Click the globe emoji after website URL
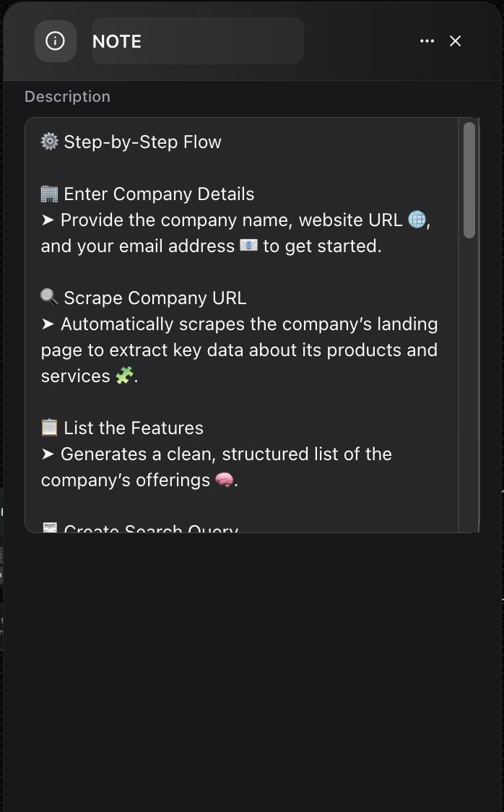Screen dimensions: 504x812 tap(417, 220)
